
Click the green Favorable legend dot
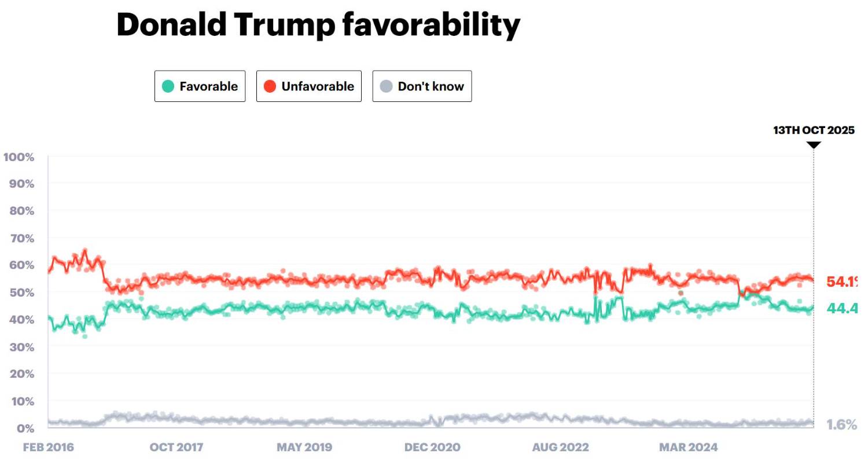click(x=168, y=86)
